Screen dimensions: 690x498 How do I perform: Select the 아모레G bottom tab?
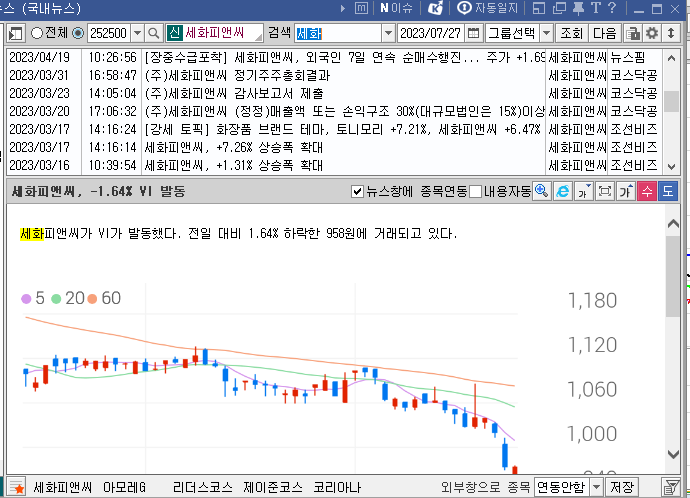[x=125, y=487]
